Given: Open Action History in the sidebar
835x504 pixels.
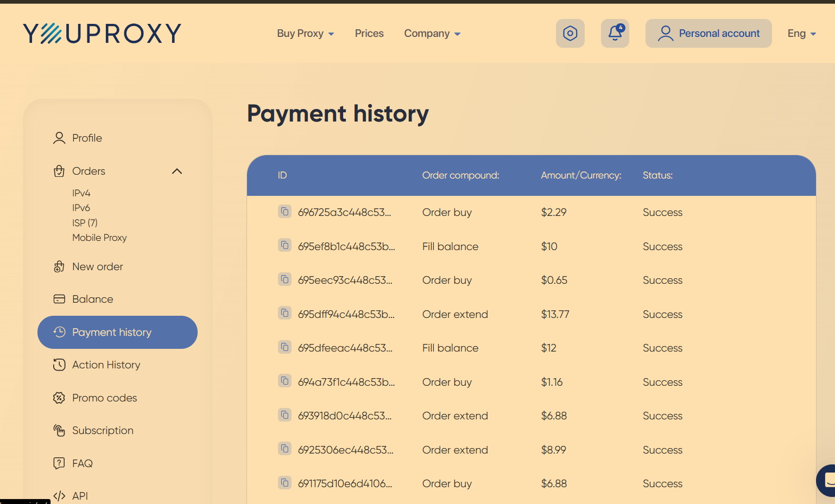Looking at the screenshot, I should click(x=106, y=365).
